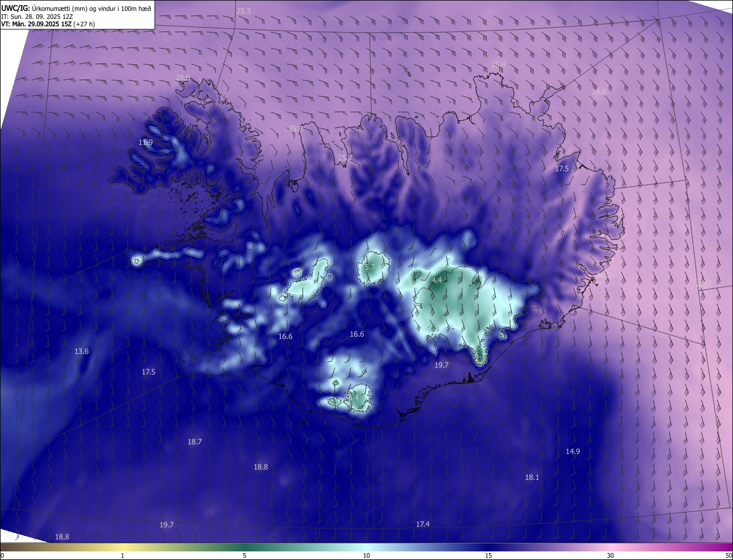Click the 13.6 value off the west coast

coord(82,351)
